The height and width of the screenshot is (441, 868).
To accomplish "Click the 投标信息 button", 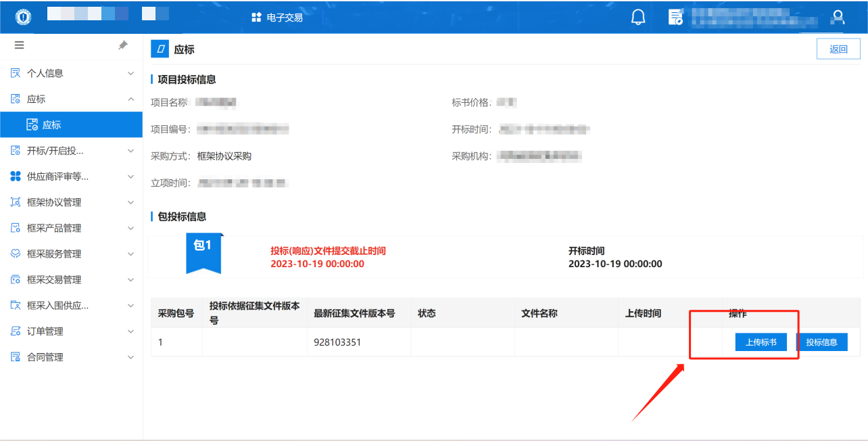I will coord(822,342).
